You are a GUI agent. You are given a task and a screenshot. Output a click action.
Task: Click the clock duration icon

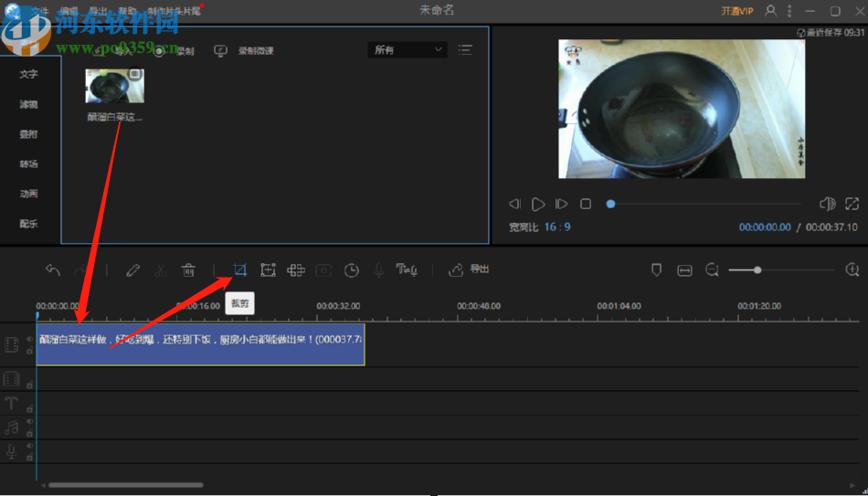352,269
